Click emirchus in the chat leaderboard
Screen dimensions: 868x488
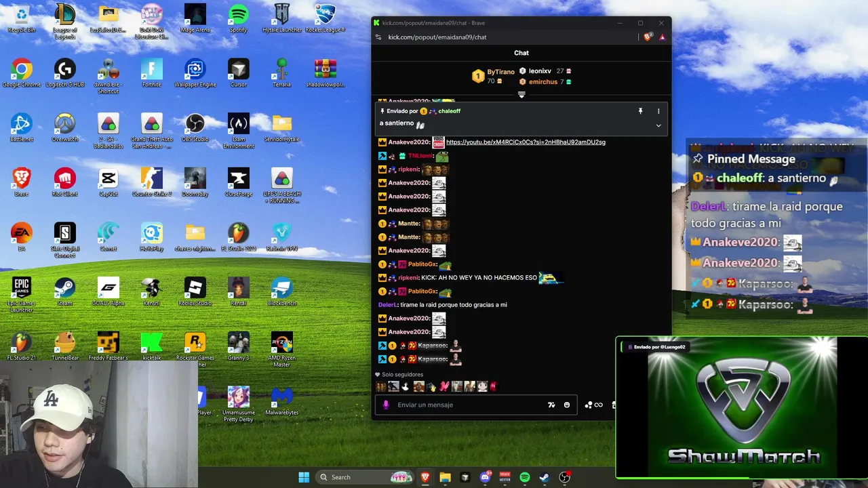543,82
